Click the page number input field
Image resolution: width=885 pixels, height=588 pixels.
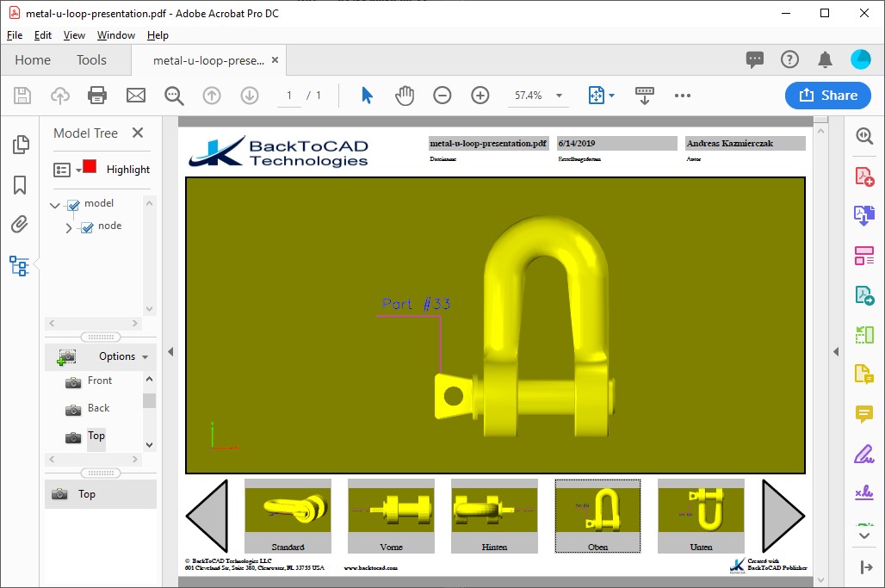tap(289, 96)
